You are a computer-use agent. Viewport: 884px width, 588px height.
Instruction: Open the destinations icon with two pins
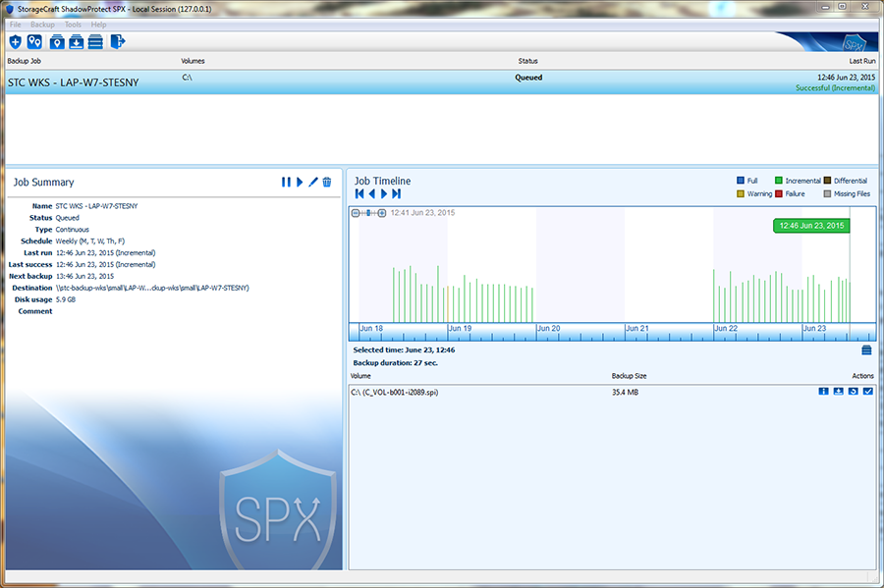(x=35, y=41)
